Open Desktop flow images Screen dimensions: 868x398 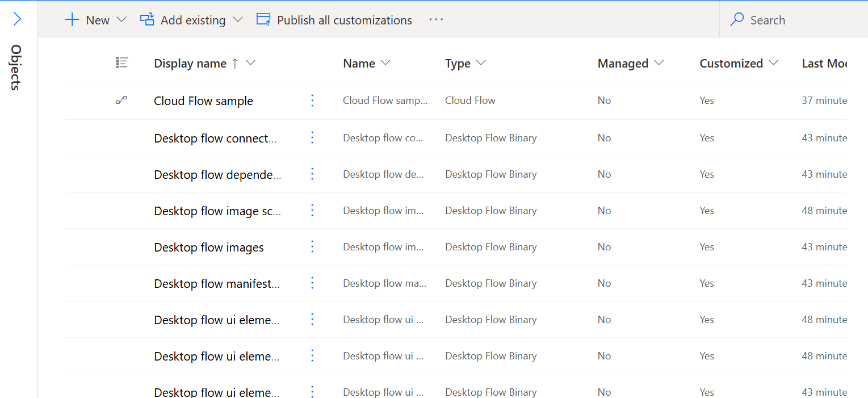click(208, 247)
